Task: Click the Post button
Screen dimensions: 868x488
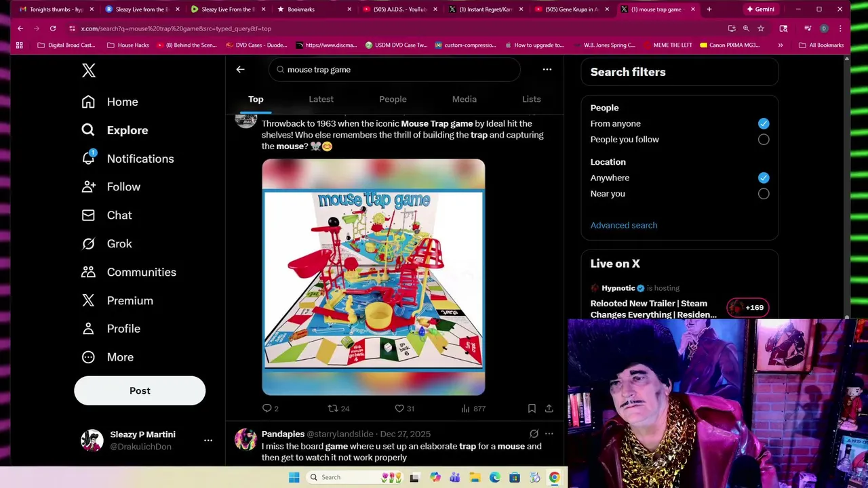Action: (140, 390)
